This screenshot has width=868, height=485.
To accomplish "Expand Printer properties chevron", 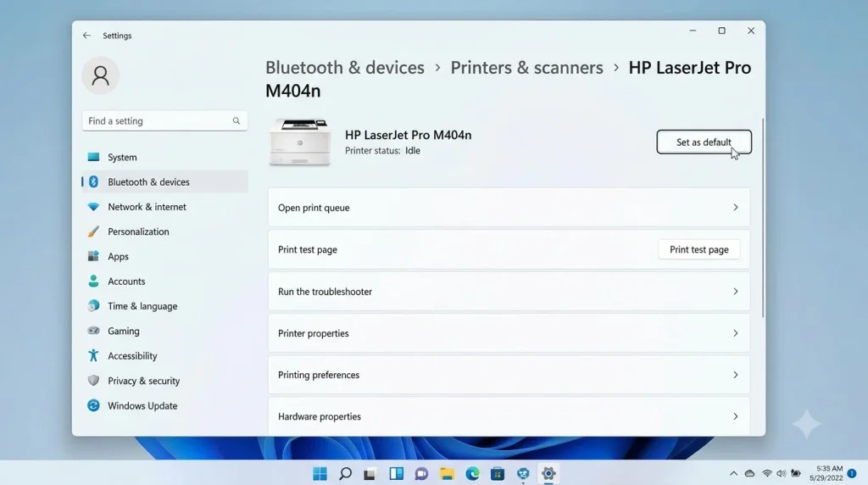I will (736, 333).
